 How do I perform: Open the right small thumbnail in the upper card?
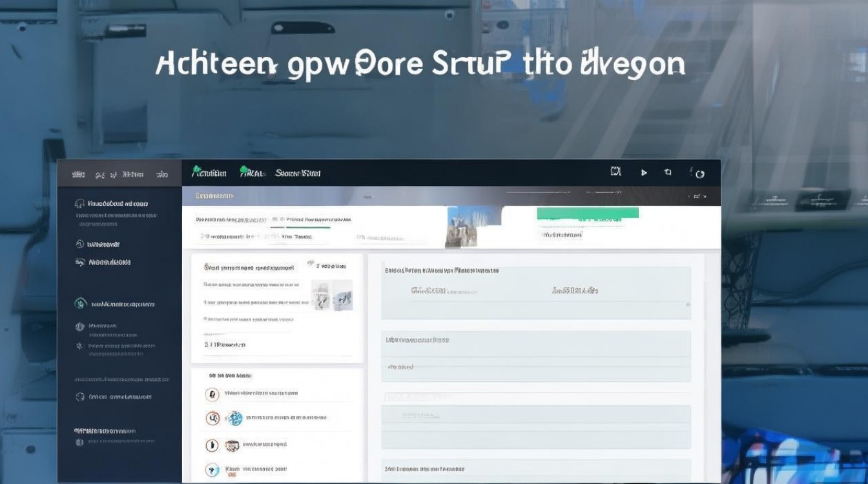[342, 295]
